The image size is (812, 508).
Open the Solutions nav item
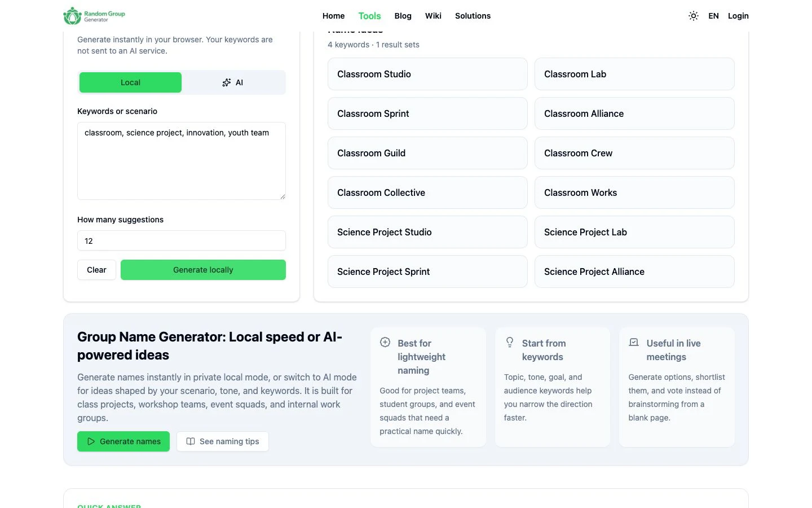[x=473, y=16]
